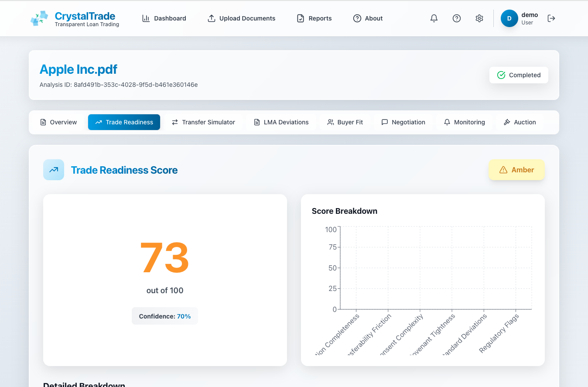Click the trending arrow icon beside Trade Readiness Score
Image resolution: width=588 pixels, height=387 pixels.
[x=54, y=170]
